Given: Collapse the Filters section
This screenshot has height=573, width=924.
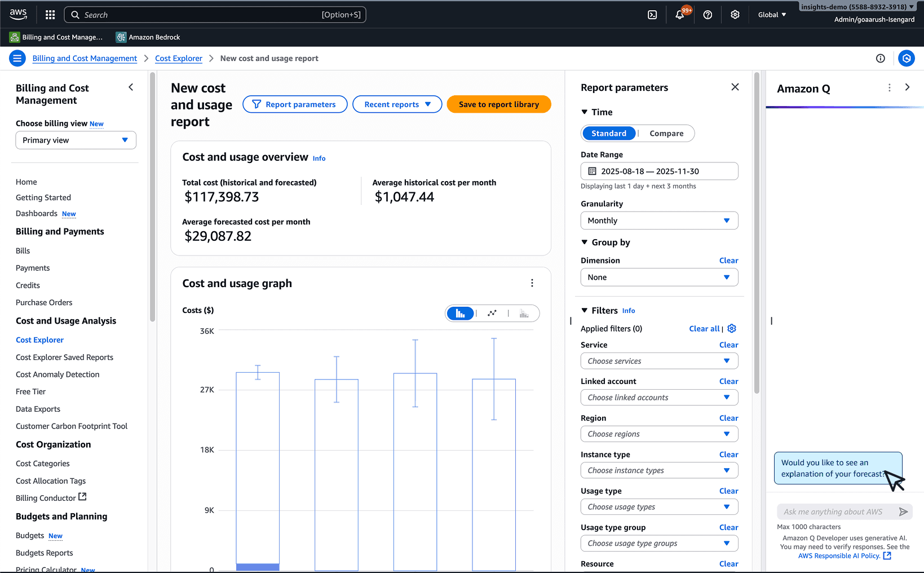Looking at the screenshot, I should pos(584,311).
